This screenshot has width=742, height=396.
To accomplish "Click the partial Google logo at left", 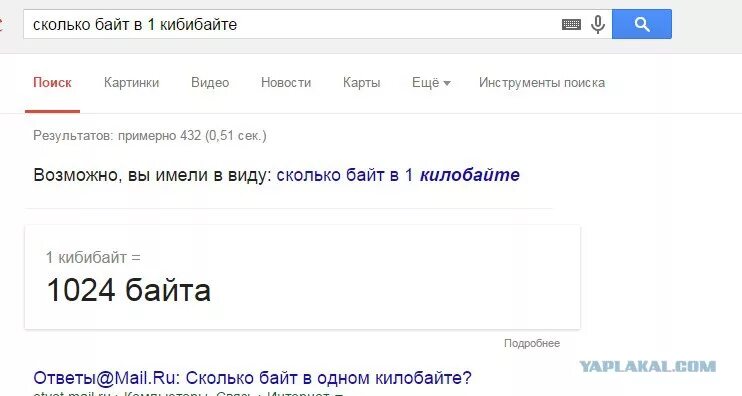I will click(x=1, y=24).
